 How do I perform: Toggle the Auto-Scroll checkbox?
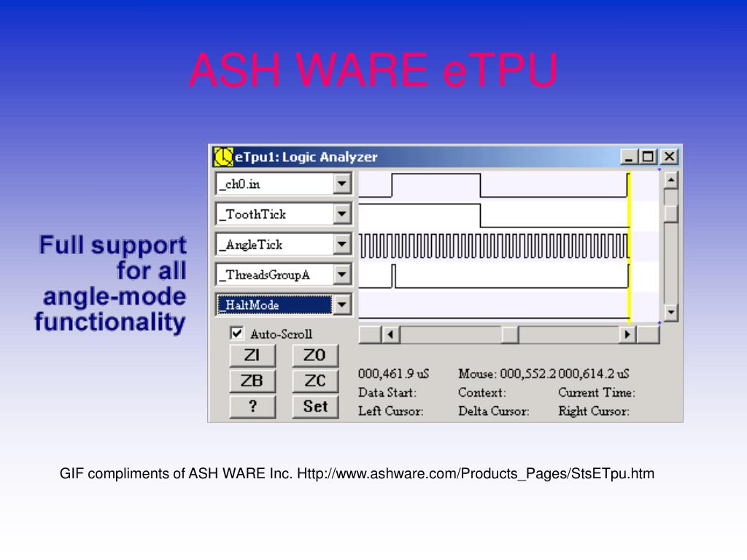[237, 333]
